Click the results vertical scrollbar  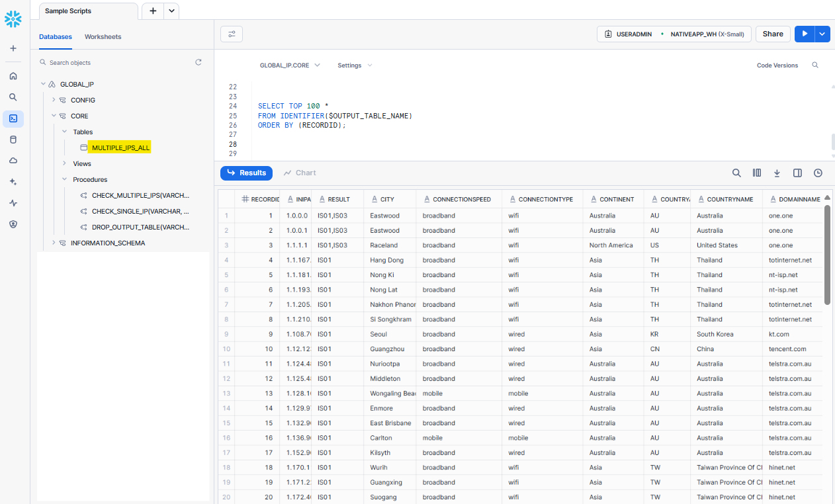(x=827, y=255)
